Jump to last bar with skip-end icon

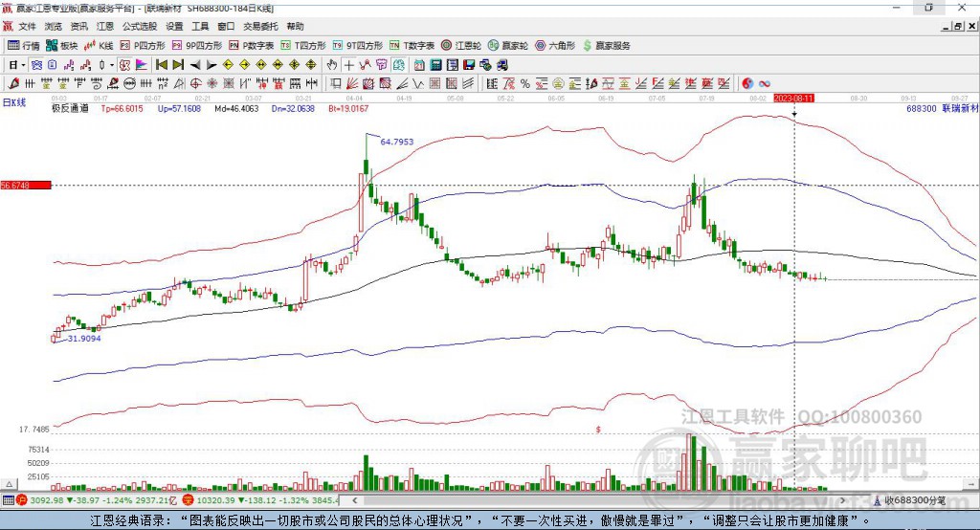[178, 65]
